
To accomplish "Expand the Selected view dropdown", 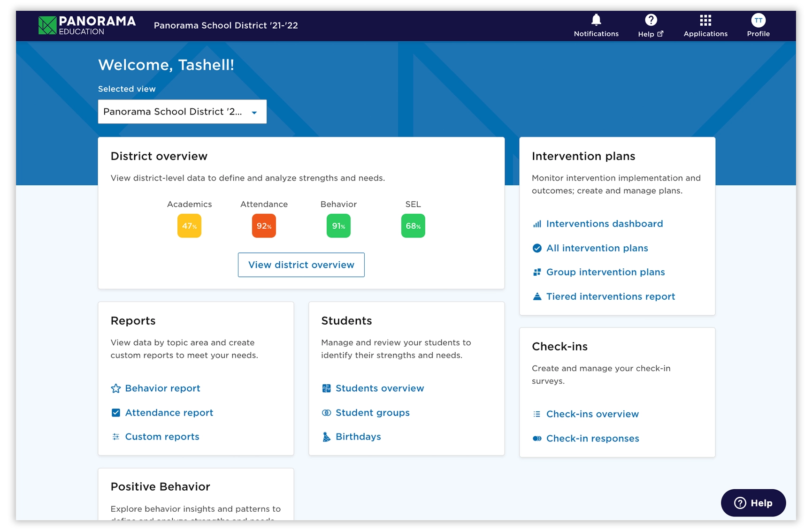I will 182,112.
